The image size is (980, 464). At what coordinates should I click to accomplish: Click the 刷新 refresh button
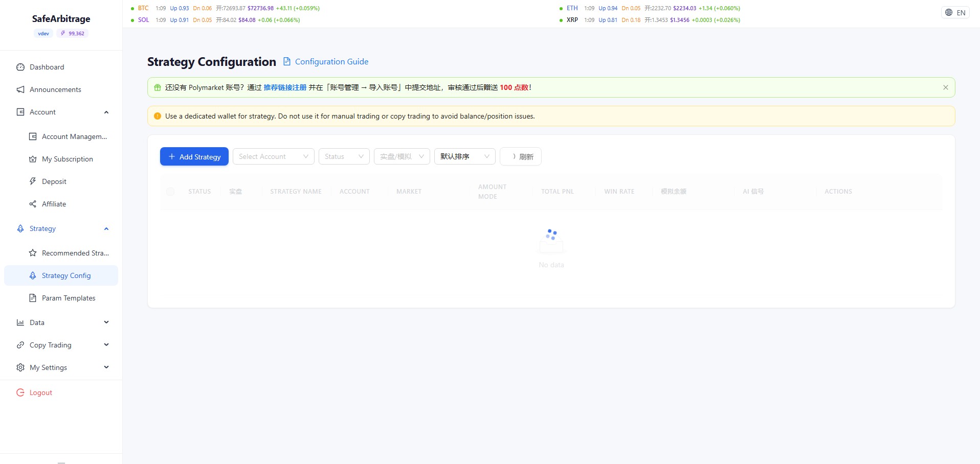pyautogui.click(x=521, y=156)
